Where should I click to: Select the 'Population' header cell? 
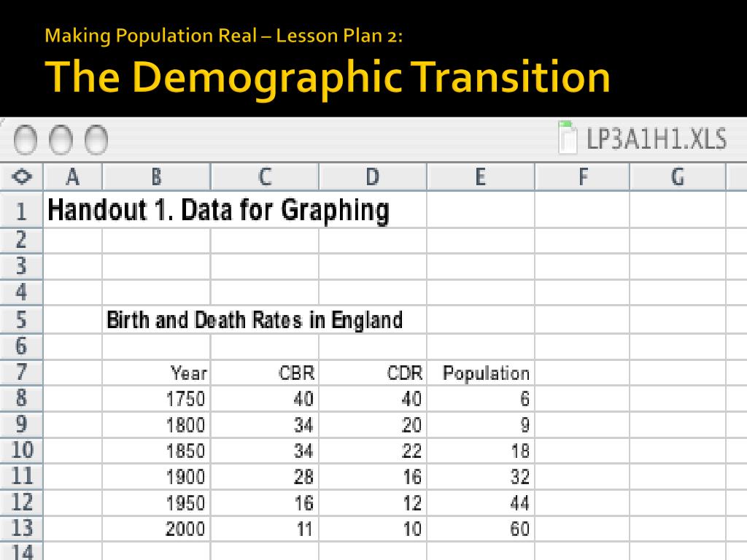click(481, 373)
